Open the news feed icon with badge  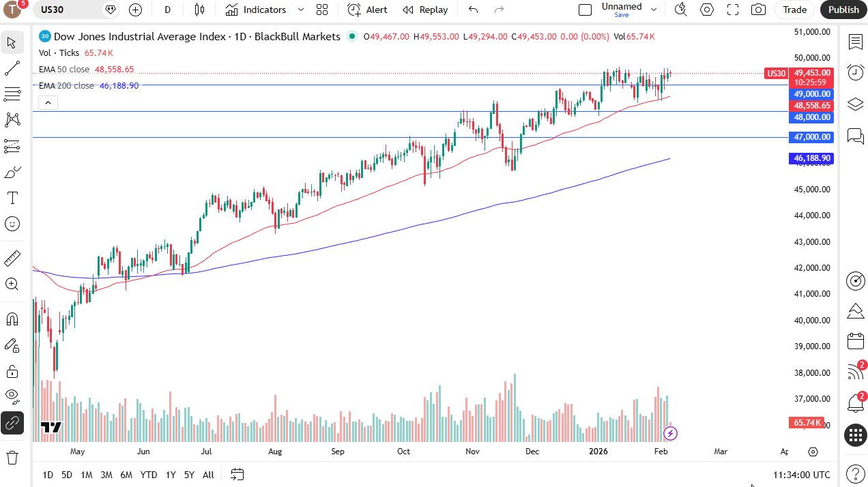pyautogui.click(x=855, y=372)
